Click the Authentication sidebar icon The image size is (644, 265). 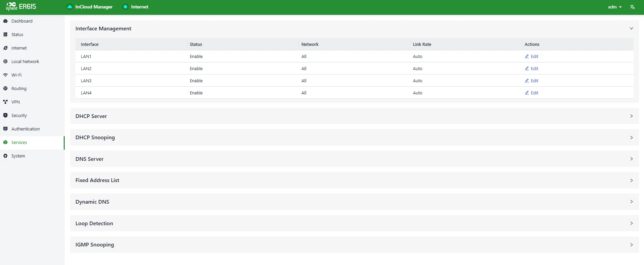(5, 129)
